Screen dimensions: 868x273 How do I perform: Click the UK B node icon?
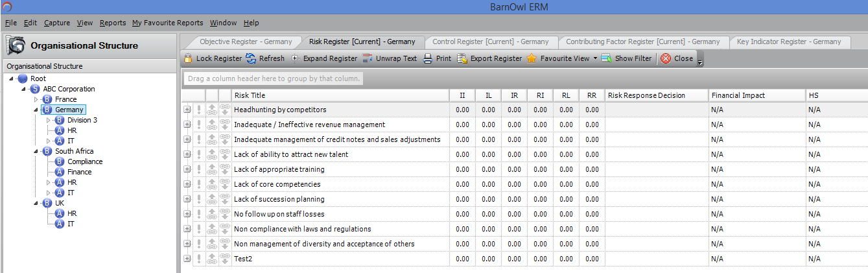coord(47,203)
